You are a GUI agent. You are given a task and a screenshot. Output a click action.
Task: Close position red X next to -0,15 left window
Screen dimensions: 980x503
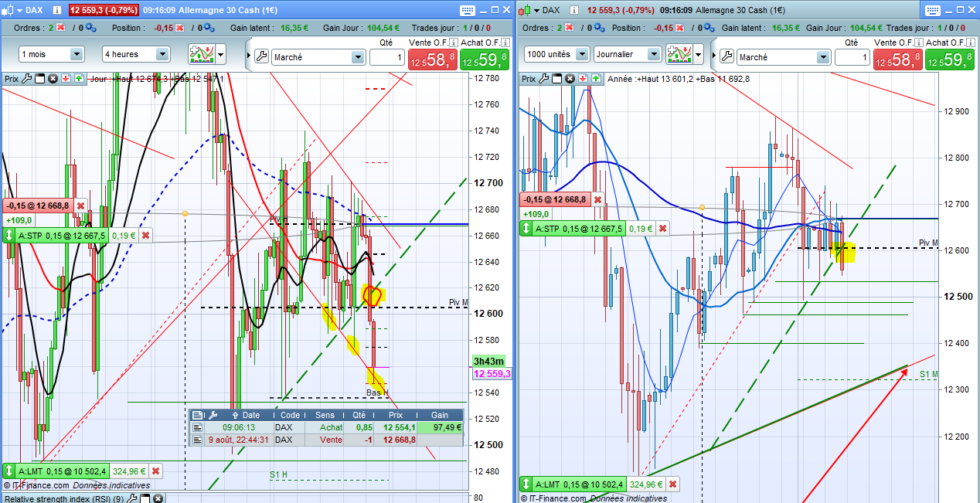pos(179,27)
